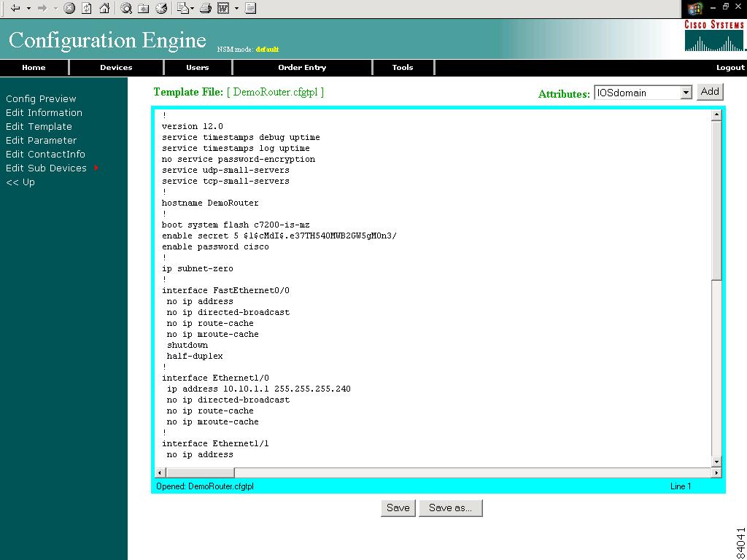Screen dimensions: 747x560
Task: Refresh the page using the Refresh icon
Action: pyautogui.click(x=87, y=8)
